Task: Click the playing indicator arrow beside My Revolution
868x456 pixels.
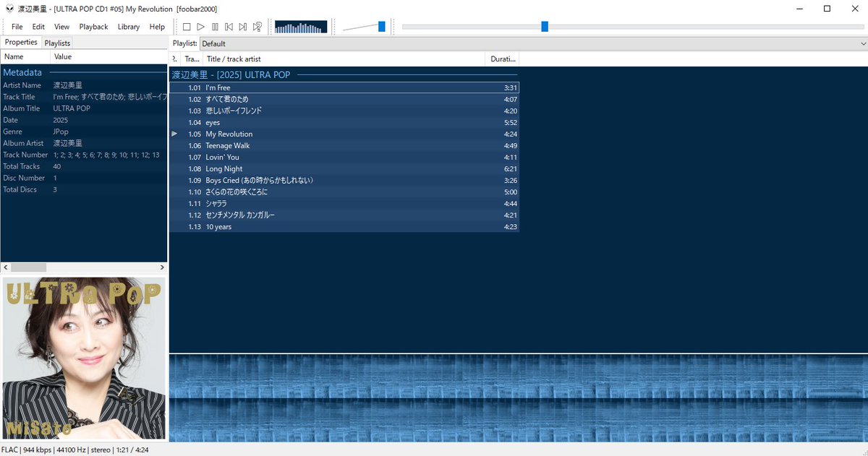Action: (174, 134)
